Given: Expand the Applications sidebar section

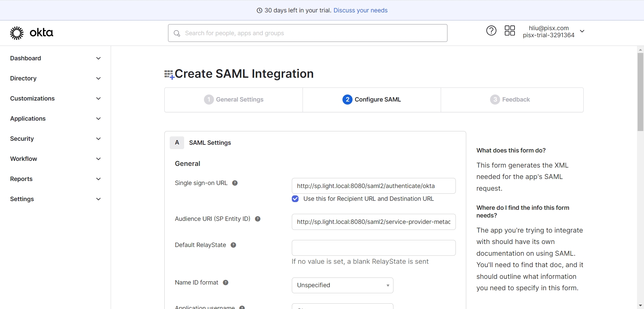Looking at the screenshot, I should click(x=55, y=119).
